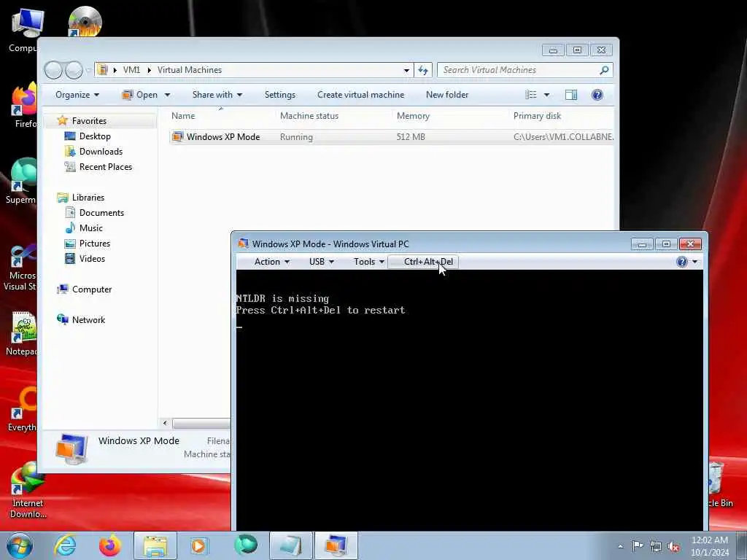Click the muted volume tray icon
Viewport: 747px width, 560px height.
(673, 547)
